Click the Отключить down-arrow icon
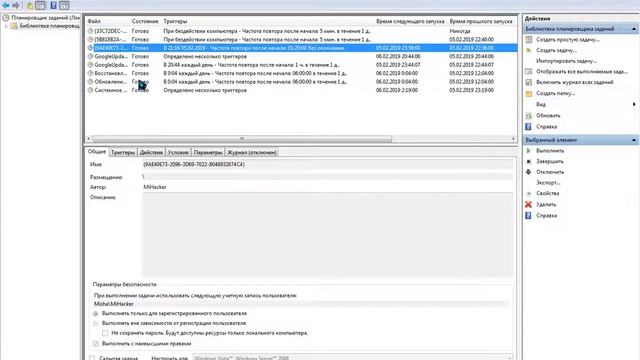 pos(529,172)
